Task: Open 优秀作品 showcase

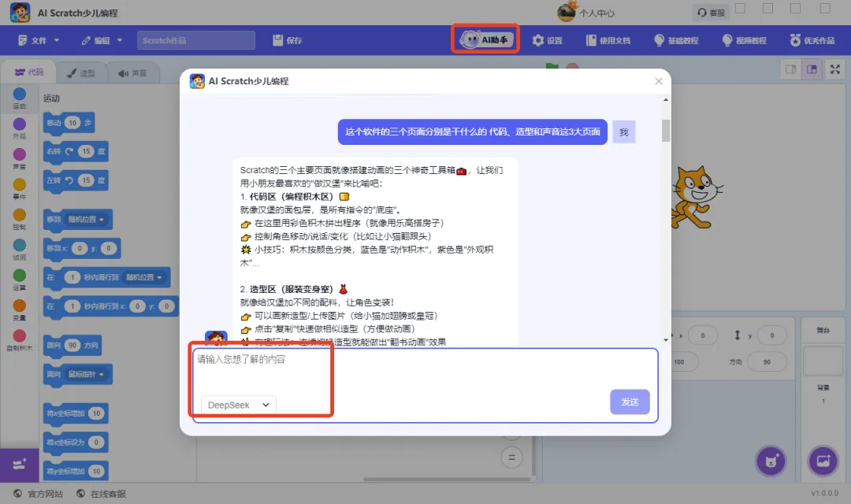Action: (812, 40)
